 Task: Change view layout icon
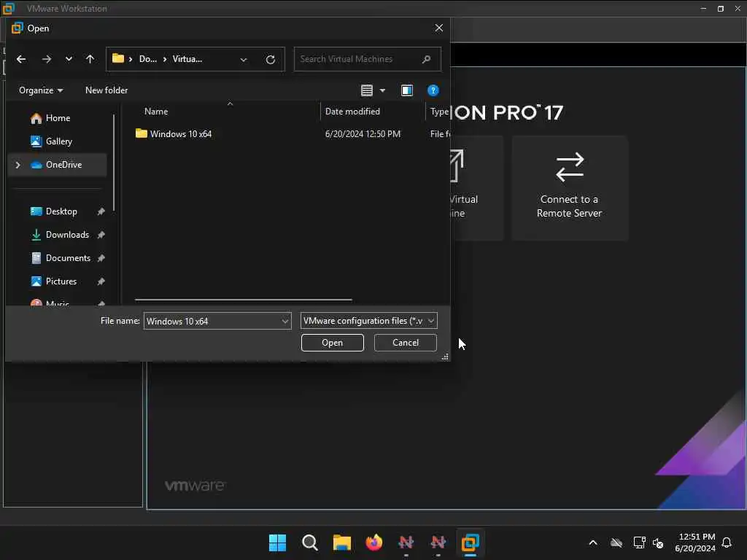pyautogui.click(x=366, y=90)
